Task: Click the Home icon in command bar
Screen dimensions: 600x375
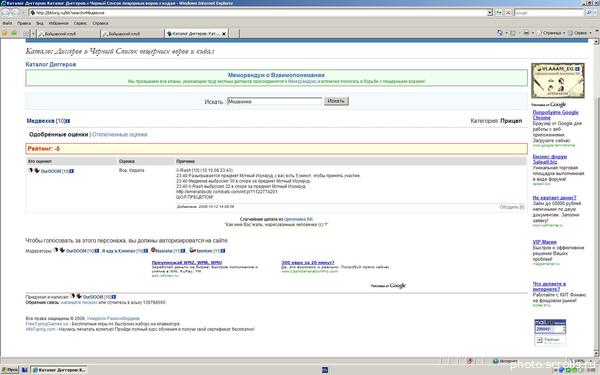Action: [x=500, y=33]
